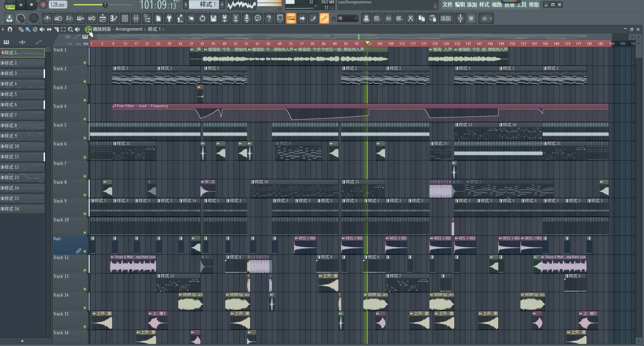
Task: Open undo history with circular arrow
Action: (202, 18)
